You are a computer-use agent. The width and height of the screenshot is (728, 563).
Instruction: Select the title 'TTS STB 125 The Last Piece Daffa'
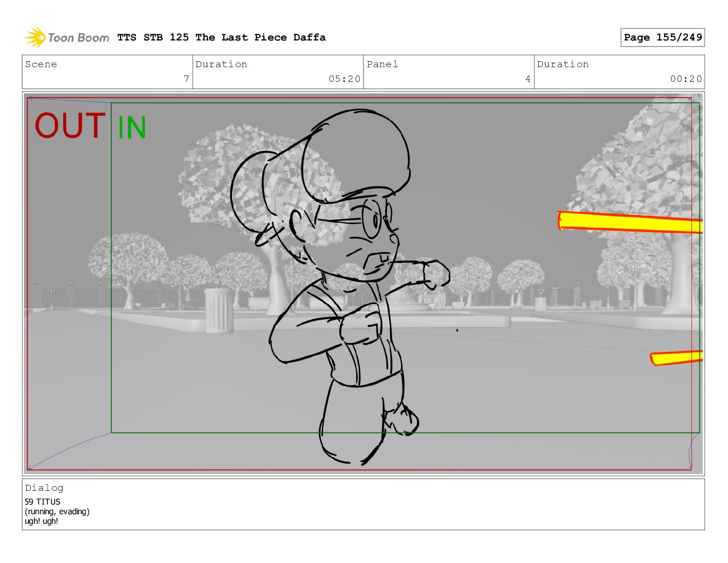coord(222,37)
